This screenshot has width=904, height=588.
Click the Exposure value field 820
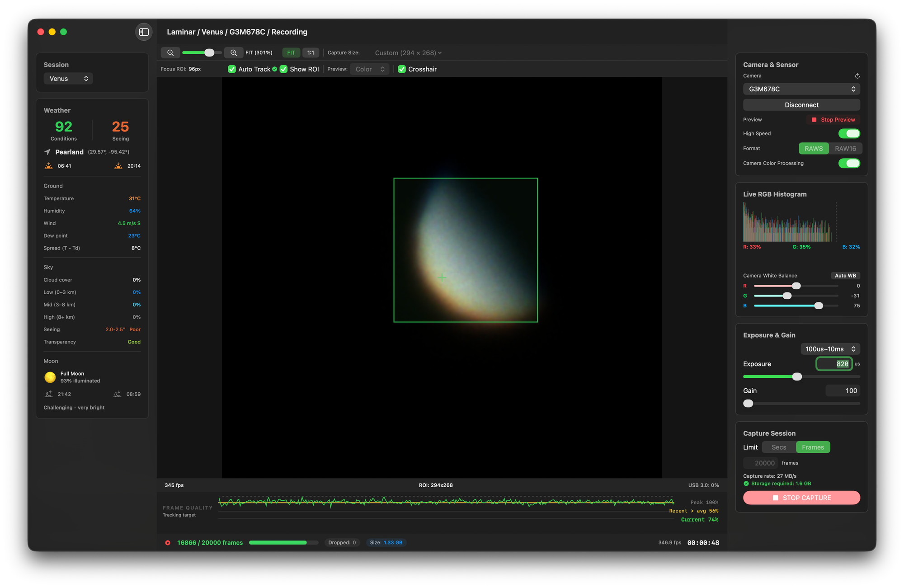(x=834, y=364)
